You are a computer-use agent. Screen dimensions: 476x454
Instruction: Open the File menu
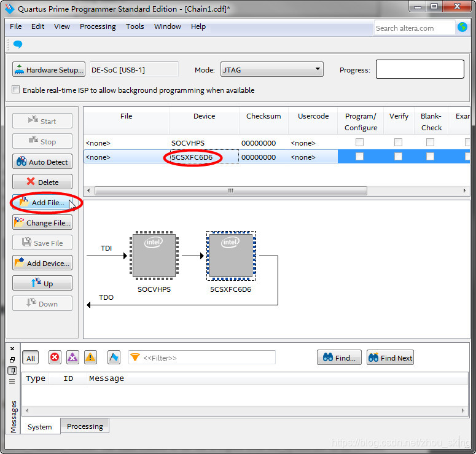click(15, 26)
